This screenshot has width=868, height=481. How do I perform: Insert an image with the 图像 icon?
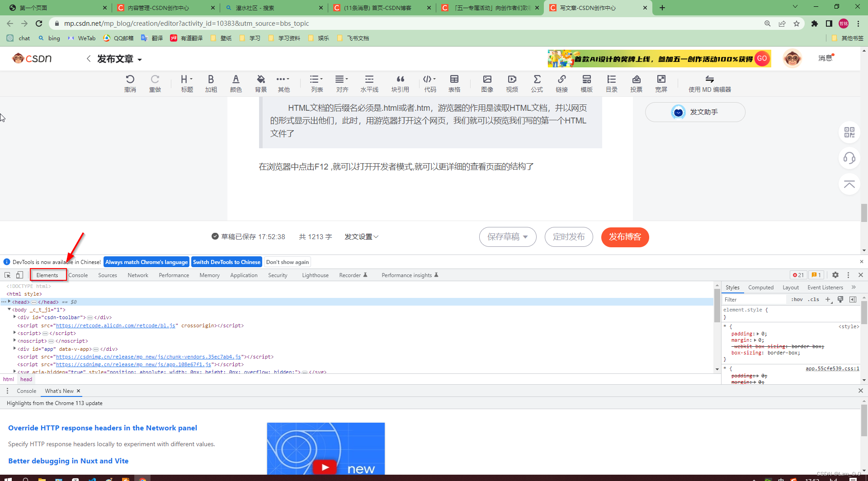point(487,83)
